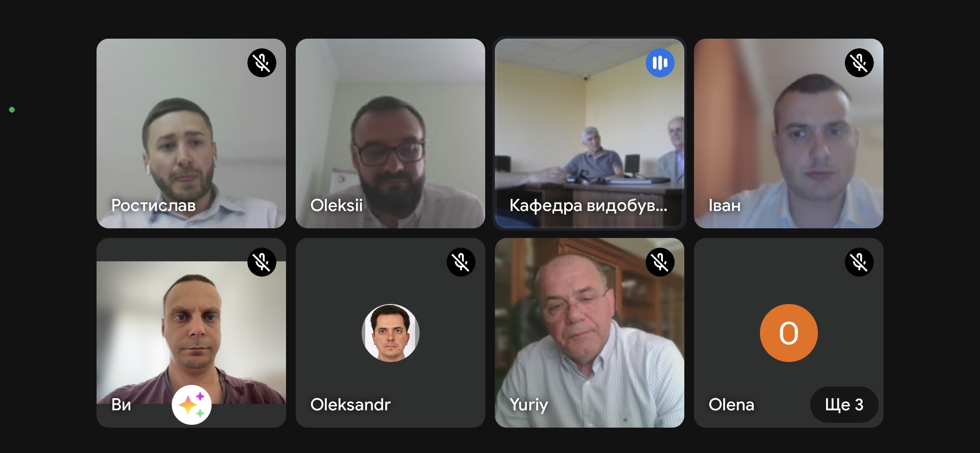Select Ростислав's video tile
980x453 pixels.
[x=191, y=133]
